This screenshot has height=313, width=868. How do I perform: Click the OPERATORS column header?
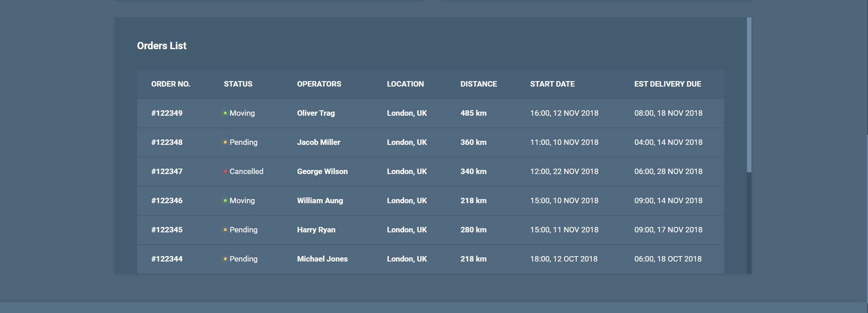[x=319, y=84]
